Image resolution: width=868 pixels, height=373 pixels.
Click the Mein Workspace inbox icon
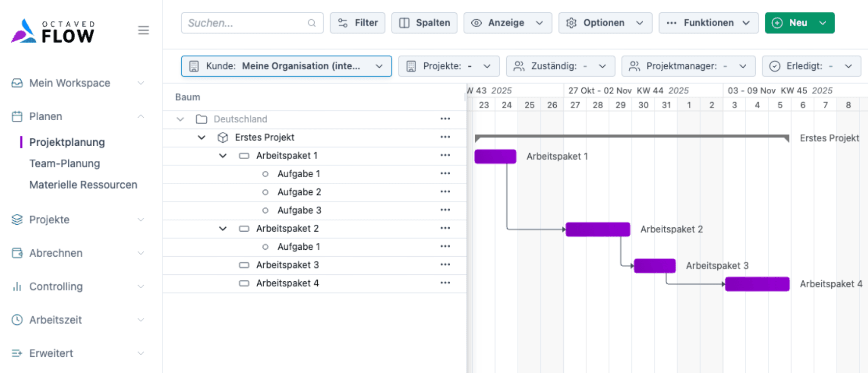(x=17, y=83)
